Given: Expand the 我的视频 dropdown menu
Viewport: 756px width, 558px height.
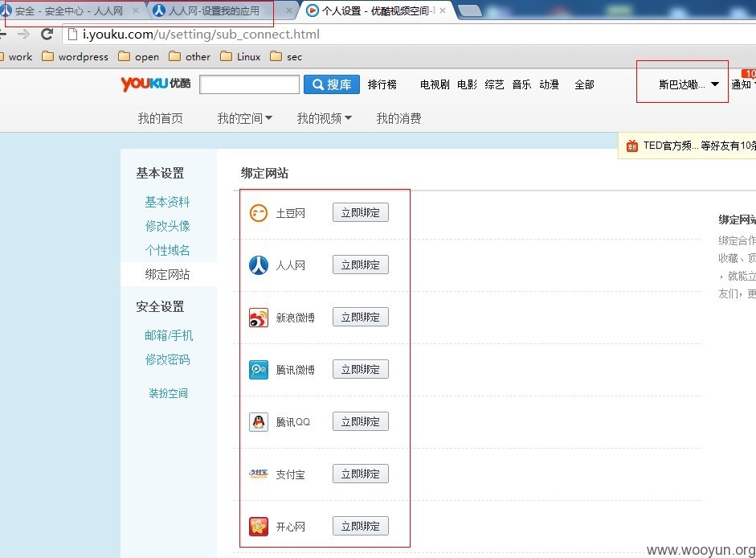Looking at the screenshot, I should 324,118.
